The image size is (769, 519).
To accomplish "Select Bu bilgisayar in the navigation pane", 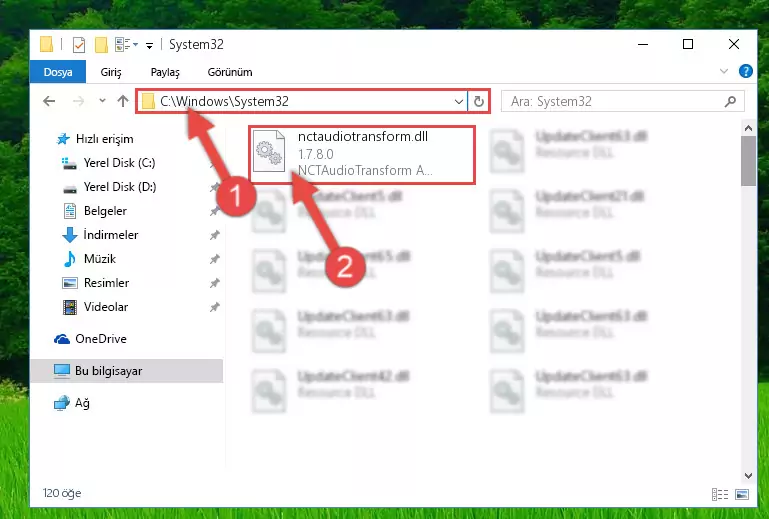I will [127, 371].
